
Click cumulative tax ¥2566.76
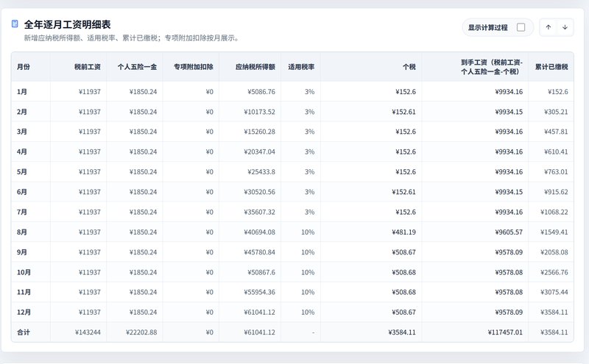(x=554, y=272)
